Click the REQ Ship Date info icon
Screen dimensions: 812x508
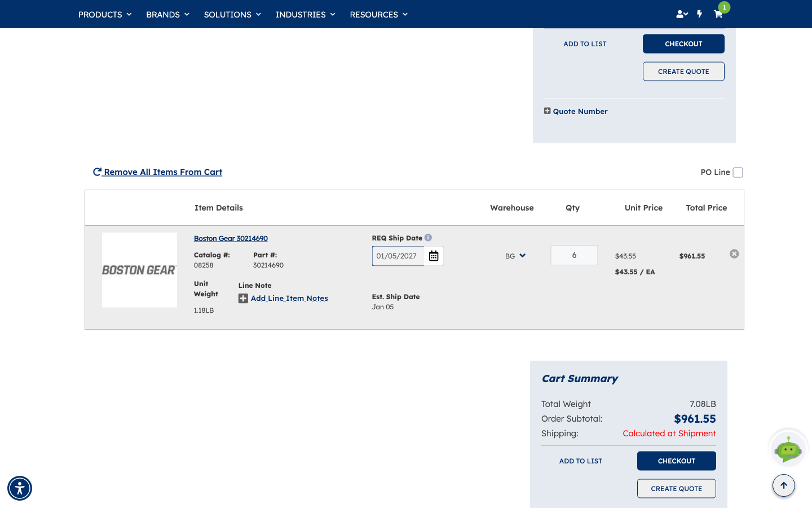[428, 238]
